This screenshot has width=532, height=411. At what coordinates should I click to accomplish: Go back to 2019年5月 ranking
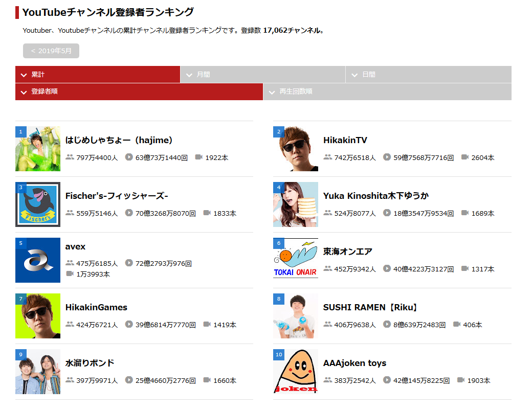51,51
